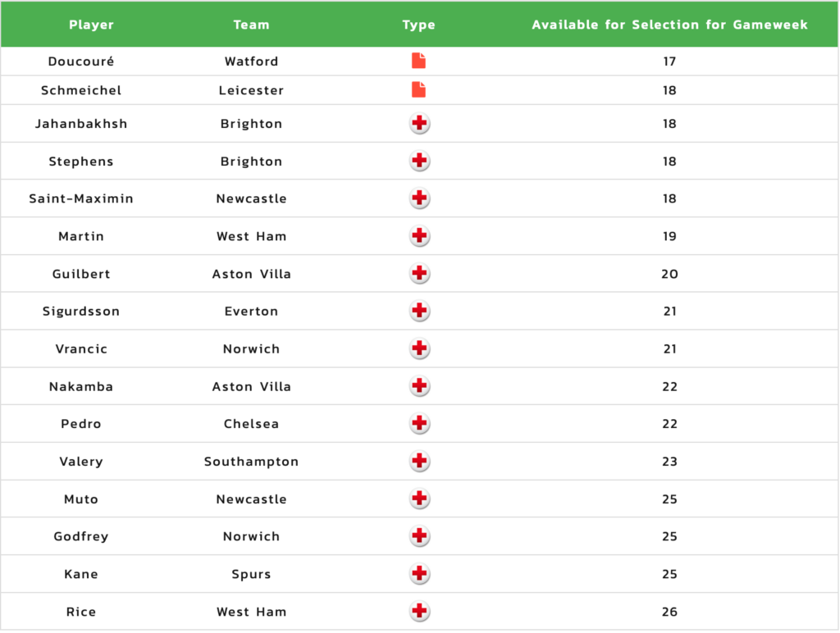Click the injury cross icon for Muto
Viewport: 840px width, 633px height.
pyautogui.click(x=419, y=499)
